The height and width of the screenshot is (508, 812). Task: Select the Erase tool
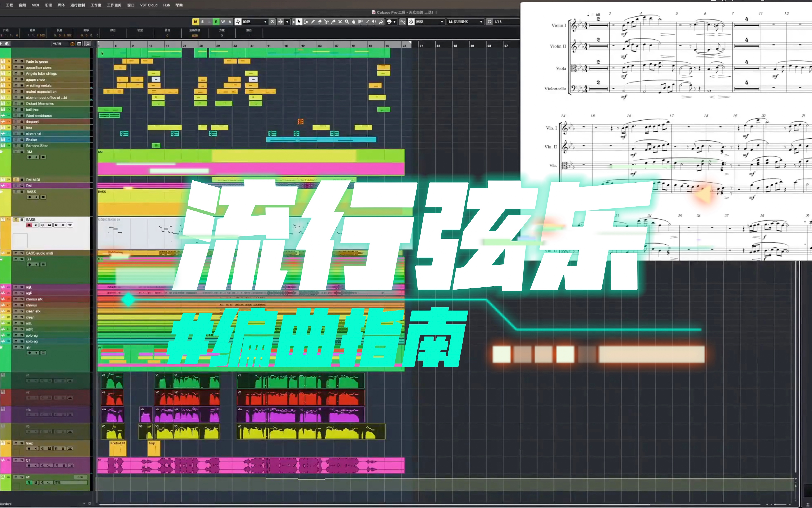320,22
